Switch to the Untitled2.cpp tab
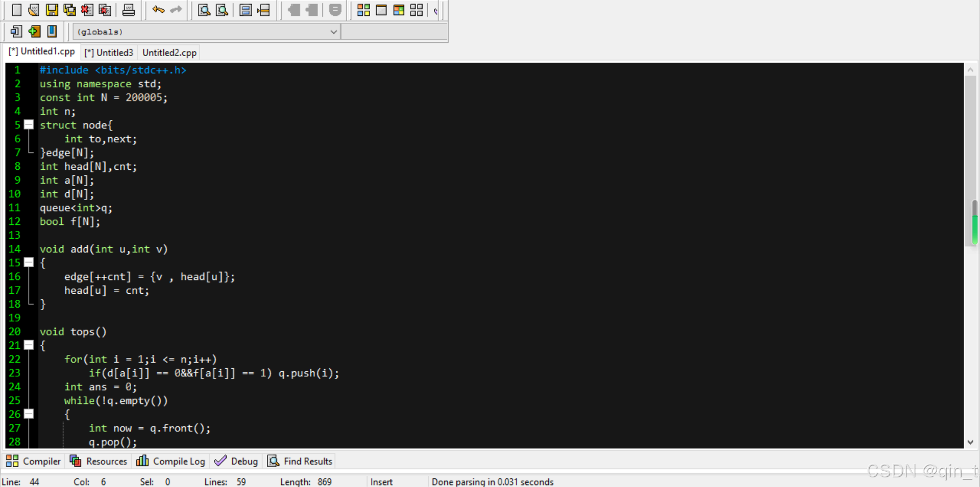980x487 pixels. tap(169, 53)
